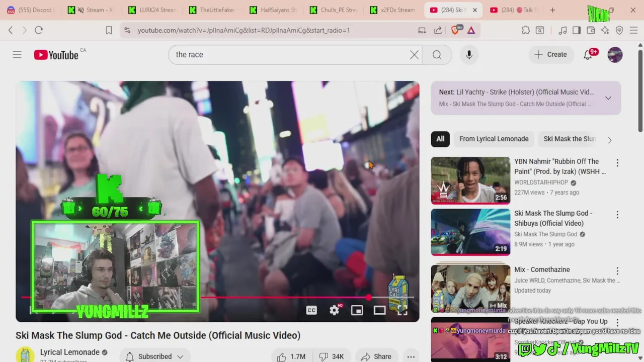644x362 pixels.
Task: Open the Subscribed notification dropdown
Action: click(155, 356)
